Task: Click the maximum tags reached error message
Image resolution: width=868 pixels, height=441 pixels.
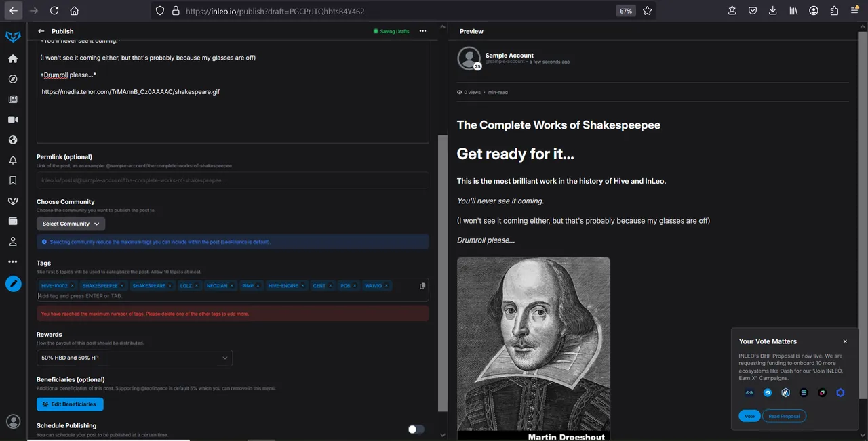Action: (233, 314)
